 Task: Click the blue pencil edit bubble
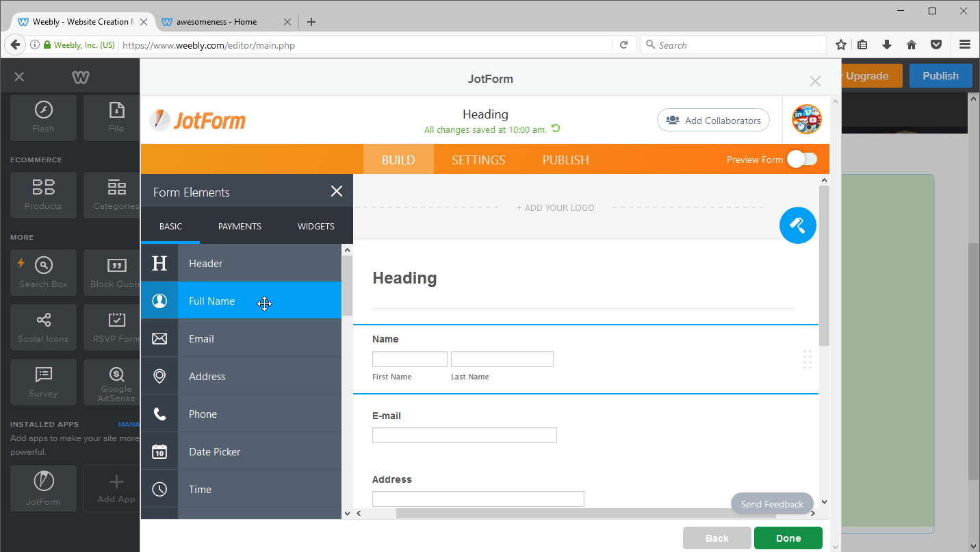pos(797,225)
